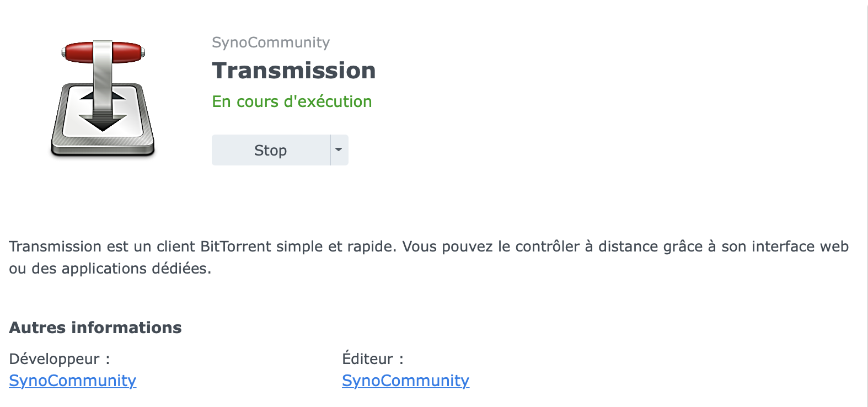Click the Transmission app icon
The height and width of the screenshot is (407, 868).
coord(103,99)
